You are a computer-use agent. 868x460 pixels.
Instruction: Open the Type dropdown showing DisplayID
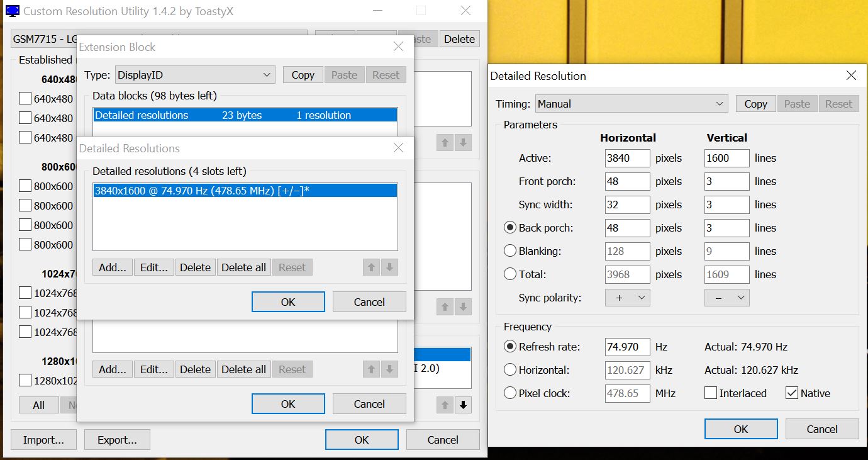coord(195,75)
